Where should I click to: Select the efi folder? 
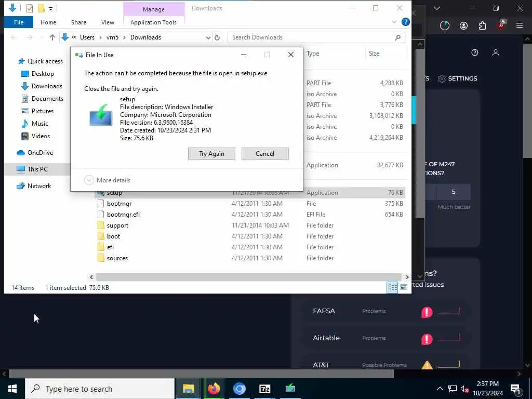110,247
